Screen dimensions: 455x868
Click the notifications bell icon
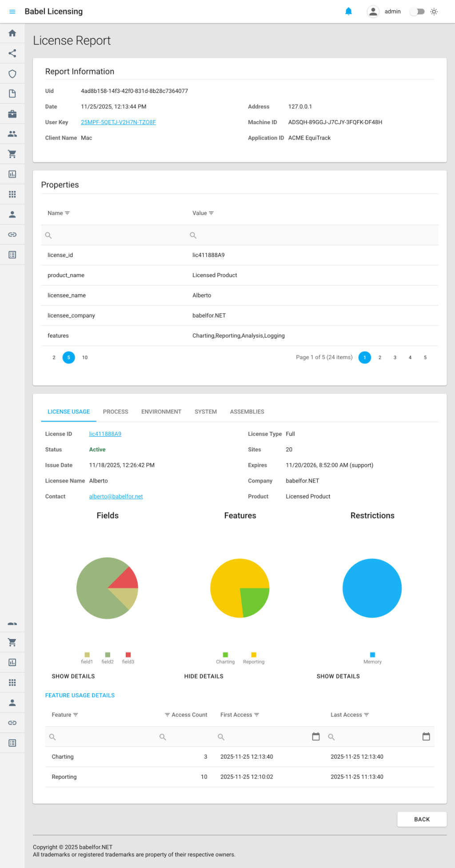pos(348,12)
